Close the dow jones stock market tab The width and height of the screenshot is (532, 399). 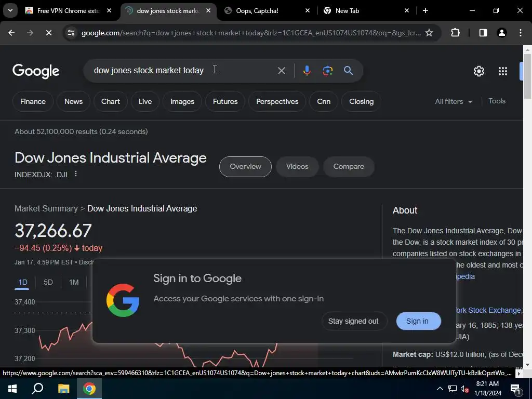click(x=208, y=10)
